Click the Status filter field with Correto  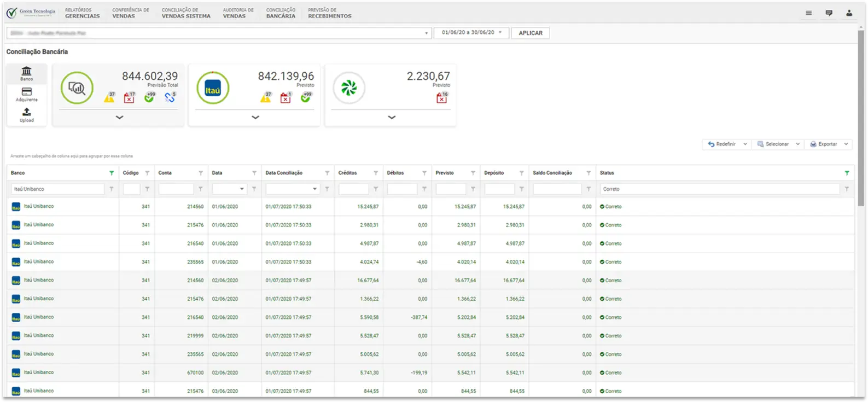pos(720,189)
